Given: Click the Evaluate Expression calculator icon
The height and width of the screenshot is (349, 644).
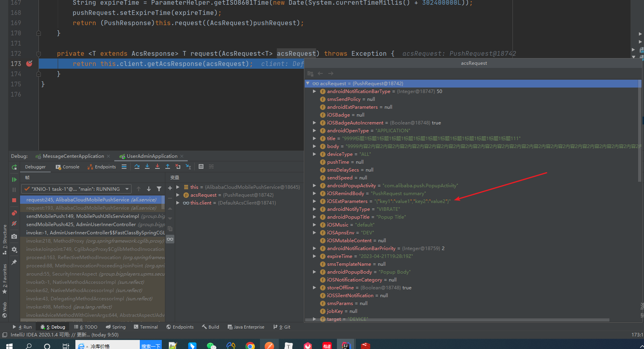Looking at the screenshot, I should [x=201, y=167].
